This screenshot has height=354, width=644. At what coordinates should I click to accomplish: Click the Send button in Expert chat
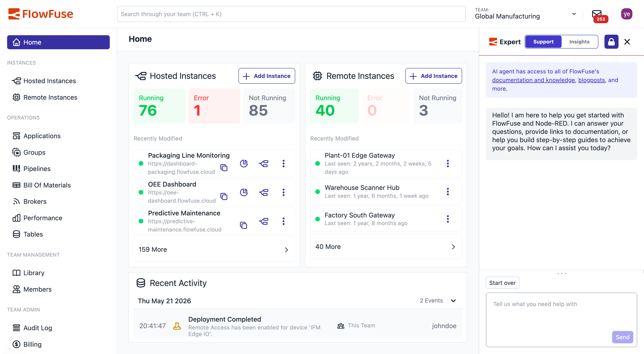[x=622, y=337]
